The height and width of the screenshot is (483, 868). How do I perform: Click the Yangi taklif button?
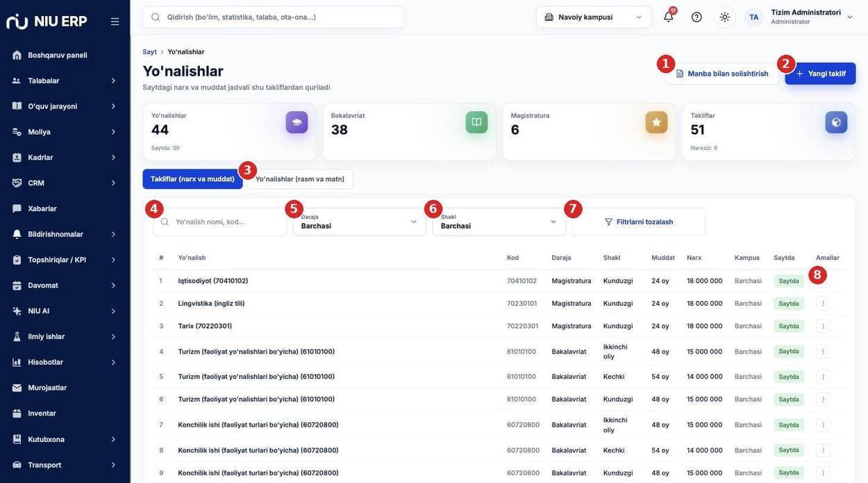[820, 74]
